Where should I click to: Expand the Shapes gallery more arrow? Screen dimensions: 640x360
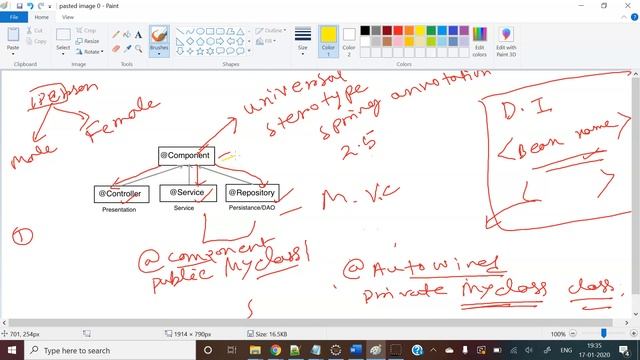pyautogui.click(x=249, y=51)
